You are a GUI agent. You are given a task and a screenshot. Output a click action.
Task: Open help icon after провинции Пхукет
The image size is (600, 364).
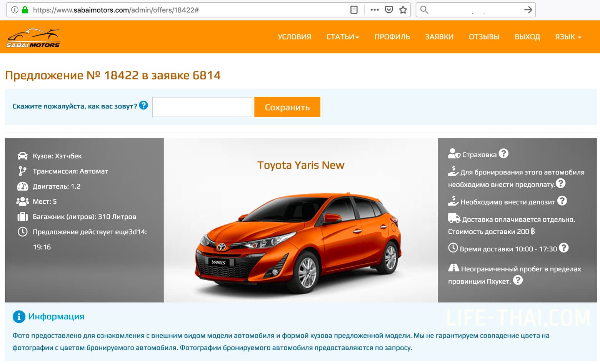point(518,281)
